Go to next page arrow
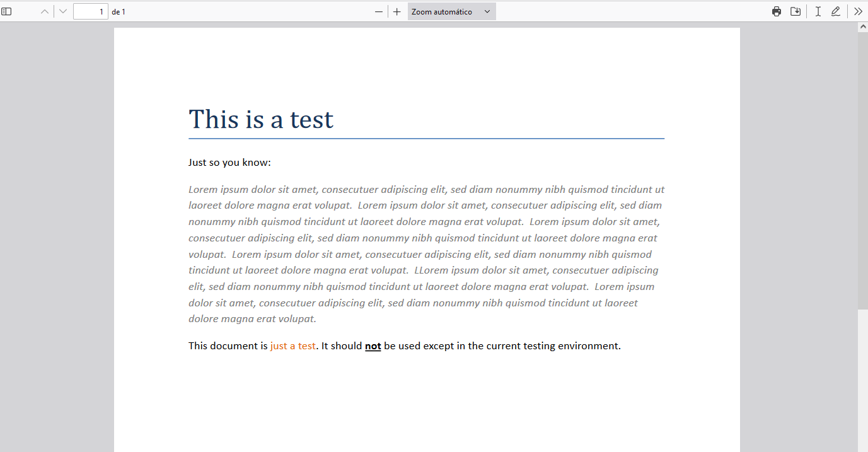This screenshot has width=868, height=452. pos(63,11)
